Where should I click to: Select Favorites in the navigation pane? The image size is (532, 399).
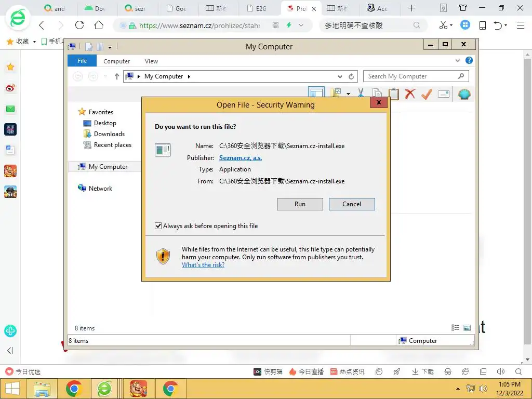coord(101,112)
